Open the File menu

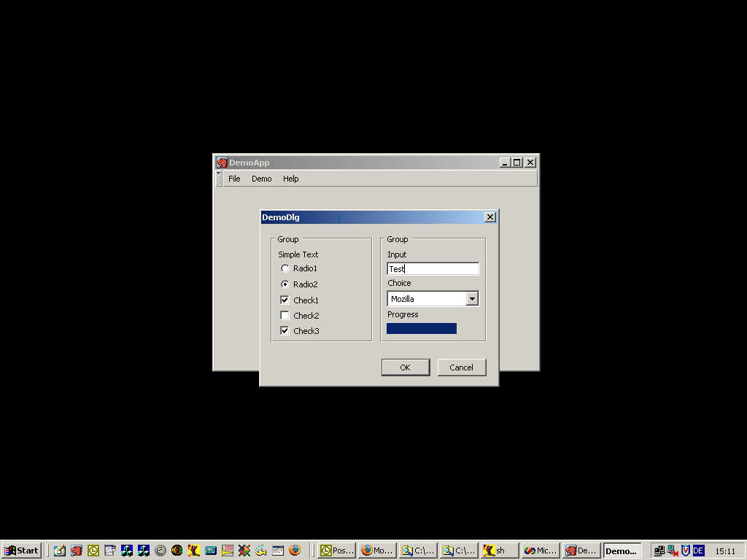(234, 179)
